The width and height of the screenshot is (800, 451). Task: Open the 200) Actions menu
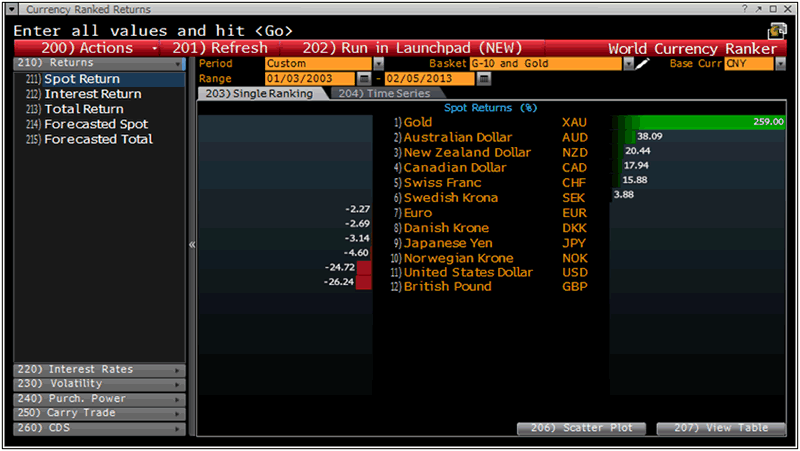[x=87, y=48]
